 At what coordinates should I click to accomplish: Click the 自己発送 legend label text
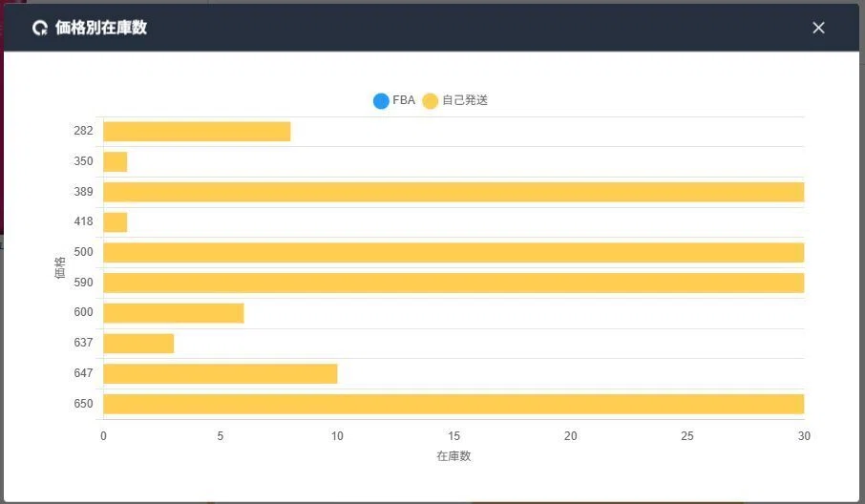[465, 100]
